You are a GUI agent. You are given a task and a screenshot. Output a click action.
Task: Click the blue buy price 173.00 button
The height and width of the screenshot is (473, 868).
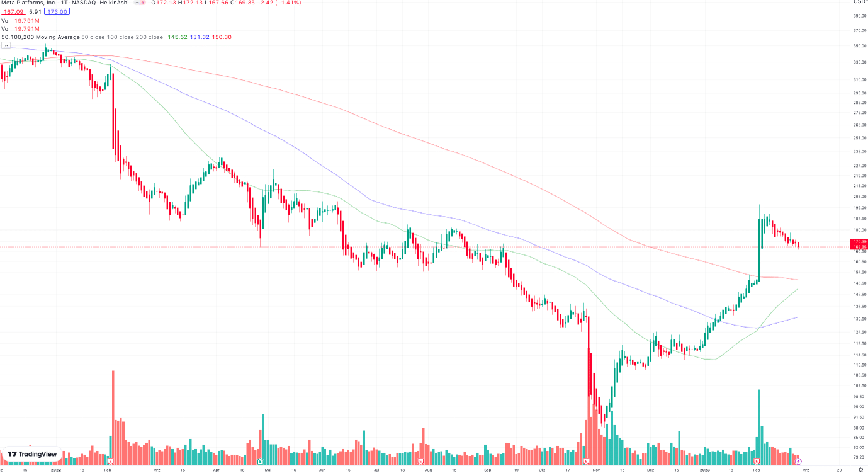57,11
